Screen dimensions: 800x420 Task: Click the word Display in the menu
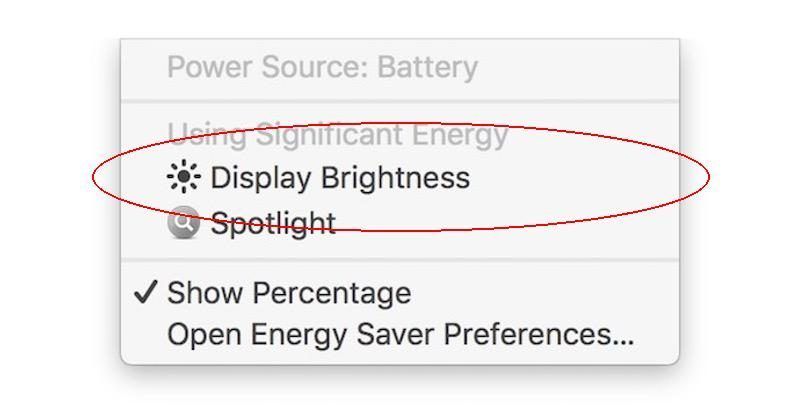(260, 178)
